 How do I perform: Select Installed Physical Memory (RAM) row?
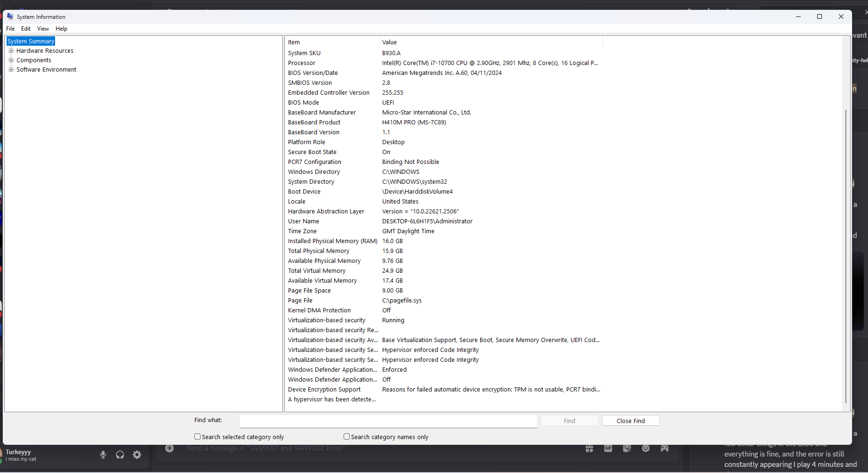tap(443, 241)
